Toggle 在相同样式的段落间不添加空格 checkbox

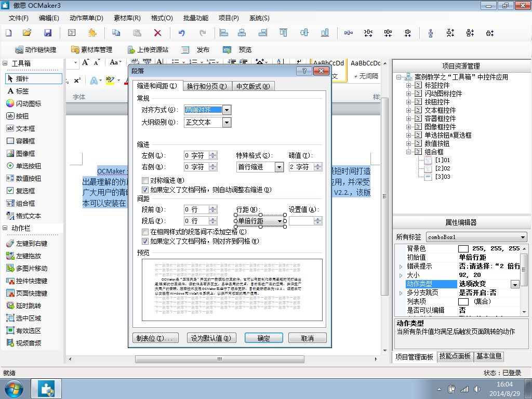point(145,232)
